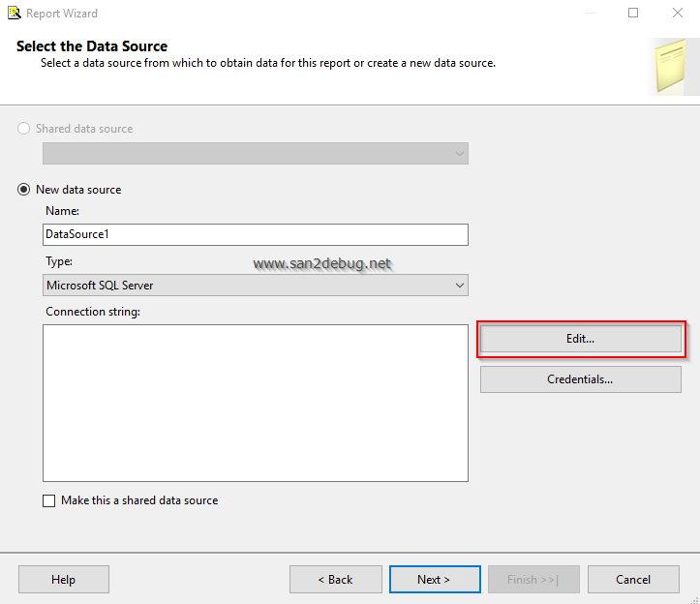This screenshot has height=604, width=700.
Task: Enable Make this a shared data source
Action: pos(49,501)
